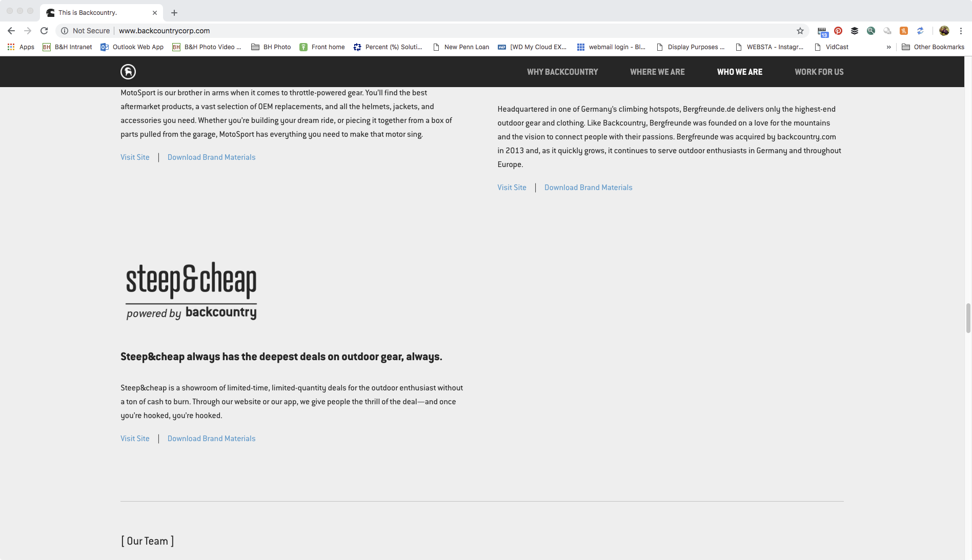This screenshot has width=972, height=560.
Task: Expand the BH Photo bookmarks folder
Action: 271,47
